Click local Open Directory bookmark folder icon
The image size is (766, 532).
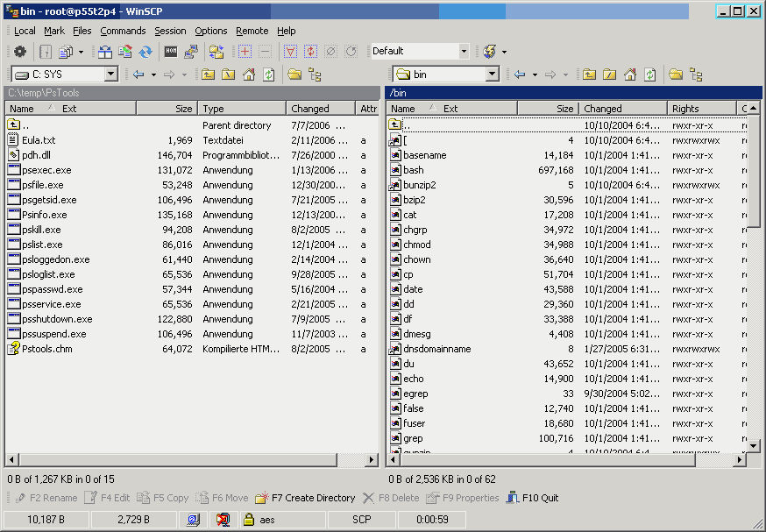click(294, 74)
